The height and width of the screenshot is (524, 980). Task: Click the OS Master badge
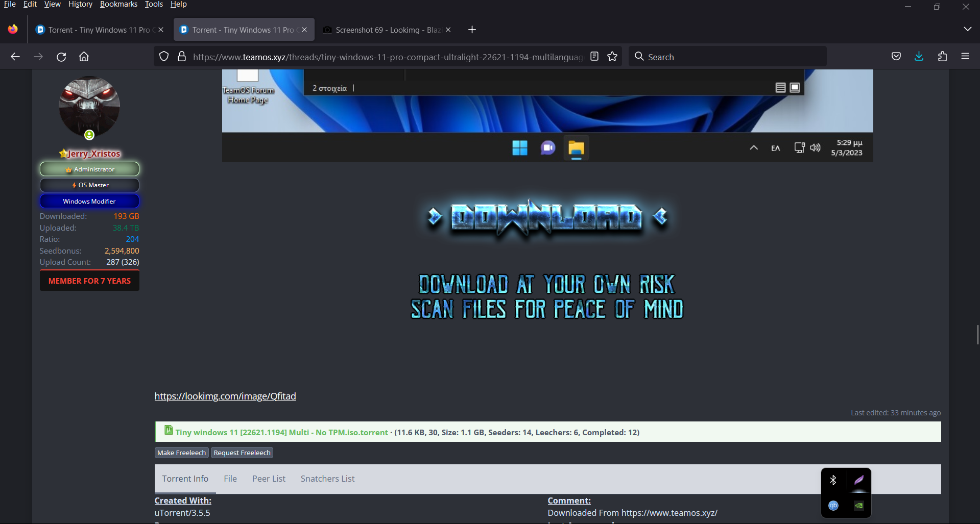89,185
